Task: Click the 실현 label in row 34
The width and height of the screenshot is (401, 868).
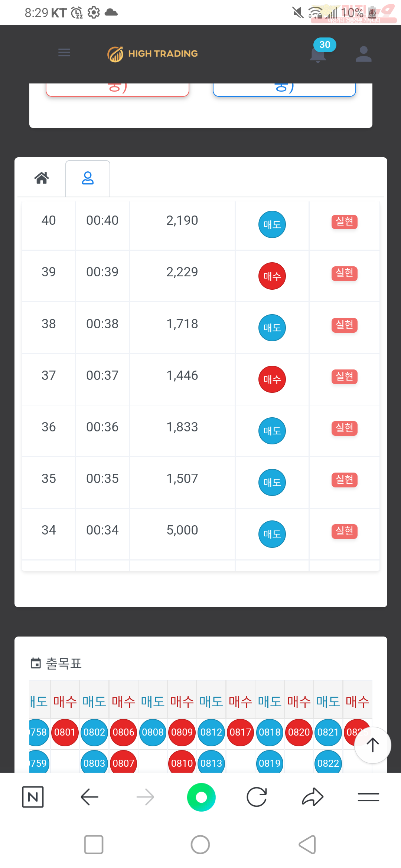Action: coord(345,531)
